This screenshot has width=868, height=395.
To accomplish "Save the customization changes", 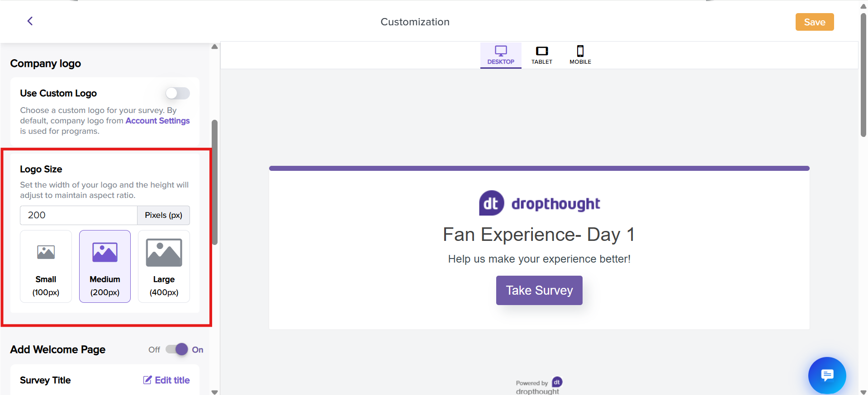I will (814, 22).
